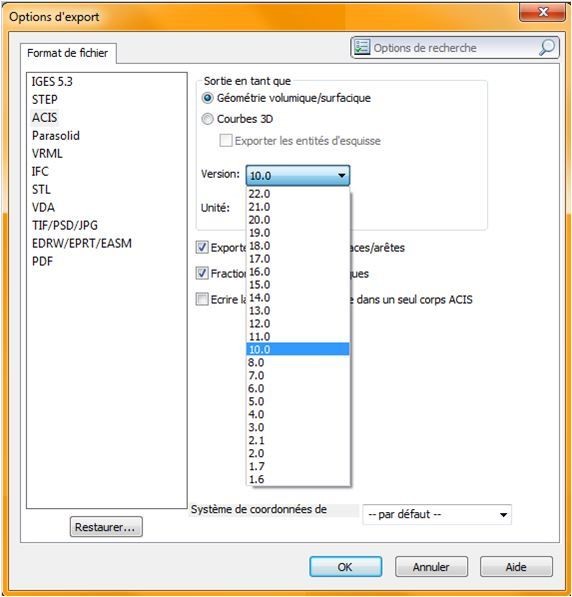Select the Courbes 3D radio option
The width and height of the screenshot is (572, 597).
(x=207, y=119)
